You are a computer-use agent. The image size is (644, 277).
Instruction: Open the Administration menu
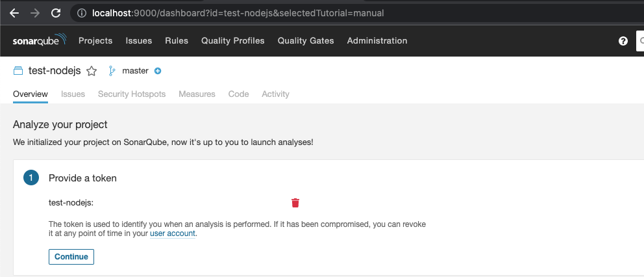pos(377,41)
